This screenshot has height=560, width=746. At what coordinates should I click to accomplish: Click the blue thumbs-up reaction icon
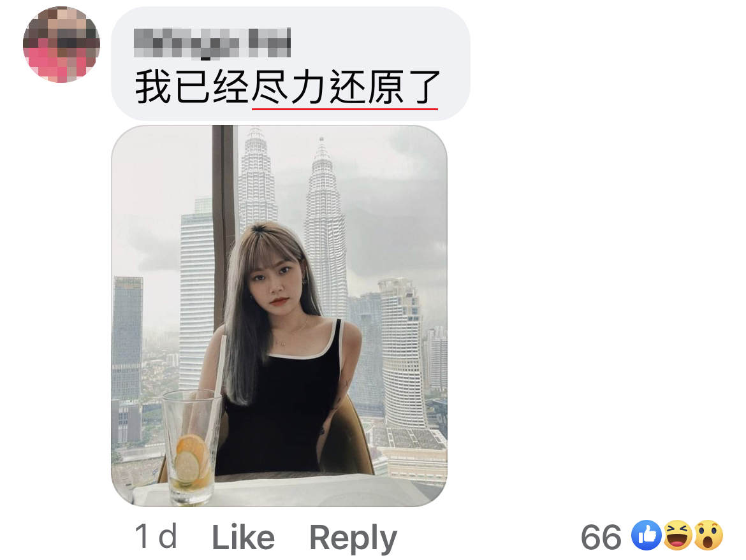646,535
